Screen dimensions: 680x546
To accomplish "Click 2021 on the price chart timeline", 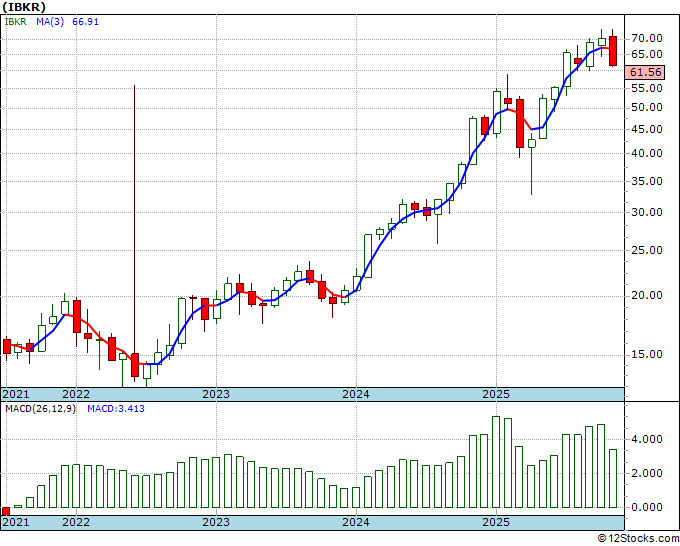I will (x=16, y=395).
